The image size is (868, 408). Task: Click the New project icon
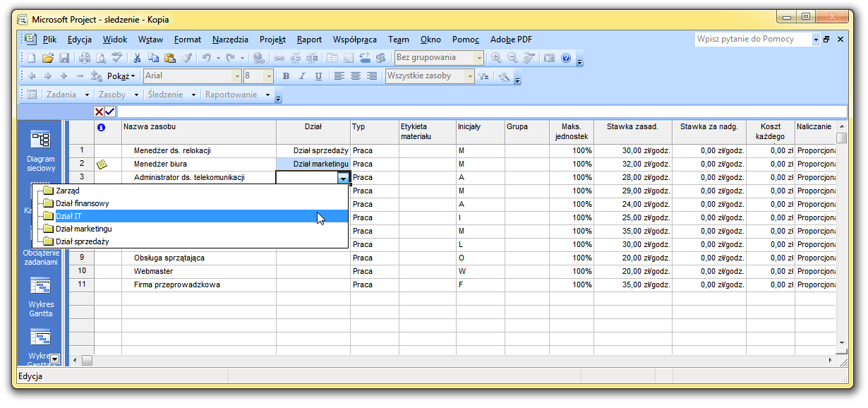tap(31, 58)
